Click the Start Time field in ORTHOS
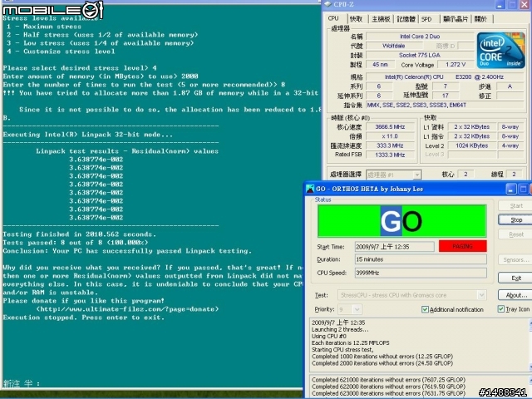This screenshot has width=532, height=399. click(x=394, y=247)
